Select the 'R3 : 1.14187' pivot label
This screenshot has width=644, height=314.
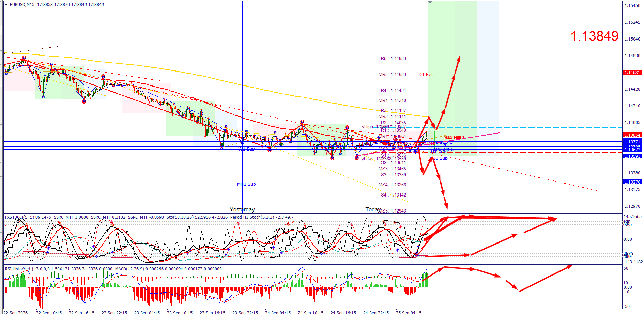pos(394,111)
